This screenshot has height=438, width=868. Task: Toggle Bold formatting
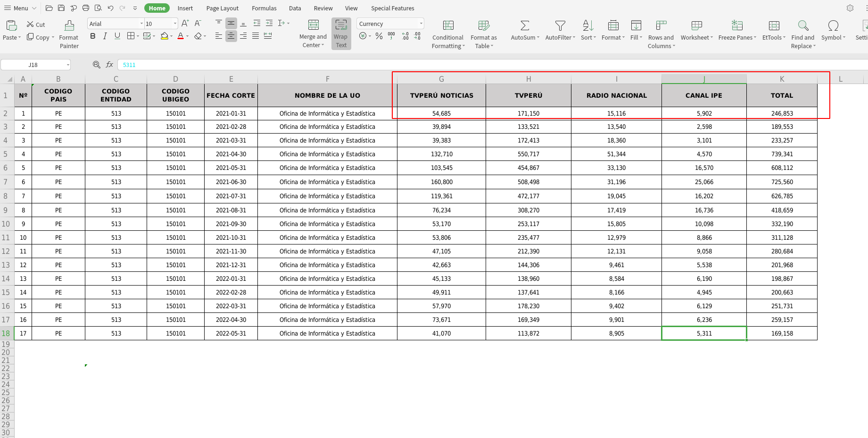point(93,36)
